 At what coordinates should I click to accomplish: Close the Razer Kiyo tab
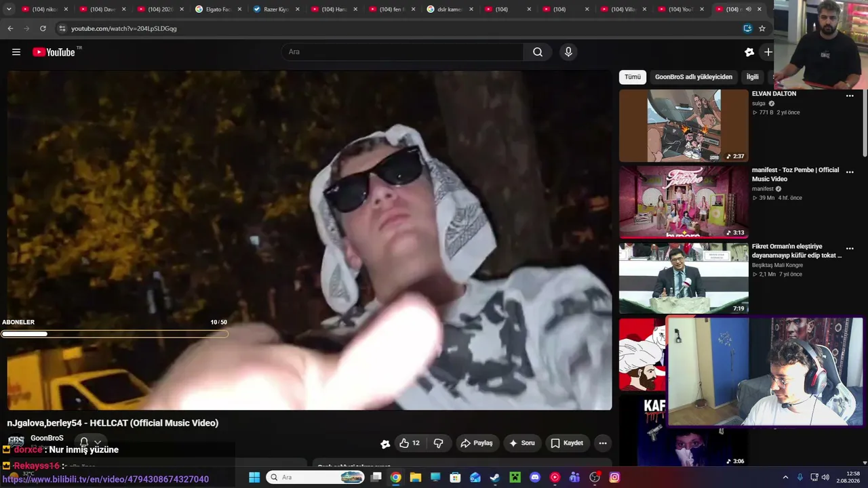coord(297,9)
